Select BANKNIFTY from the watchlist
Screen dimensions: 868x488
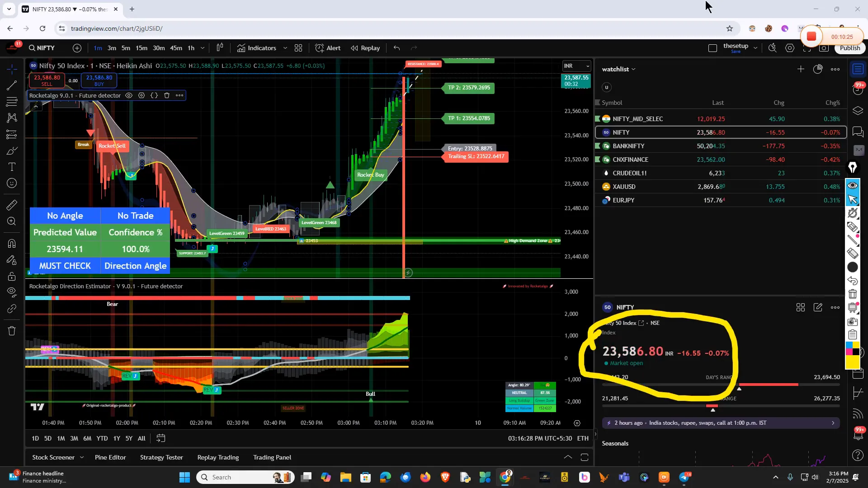(x=628, y=145)
